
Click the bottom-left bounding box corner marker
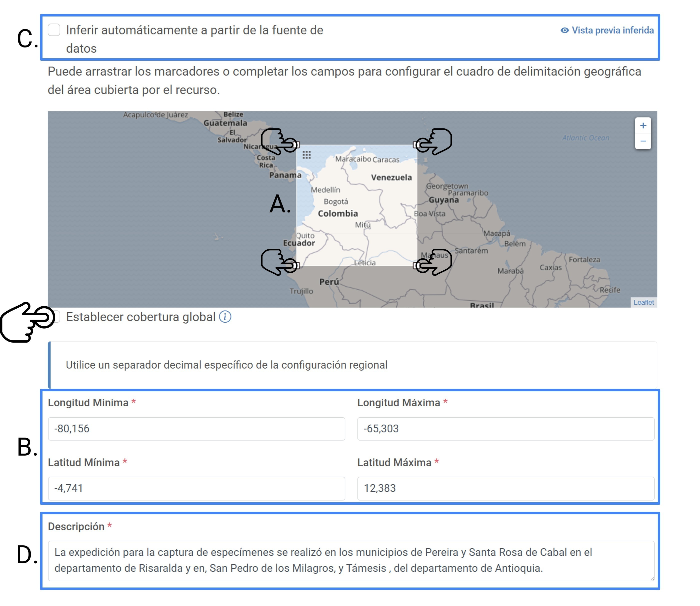coord(297,266)
